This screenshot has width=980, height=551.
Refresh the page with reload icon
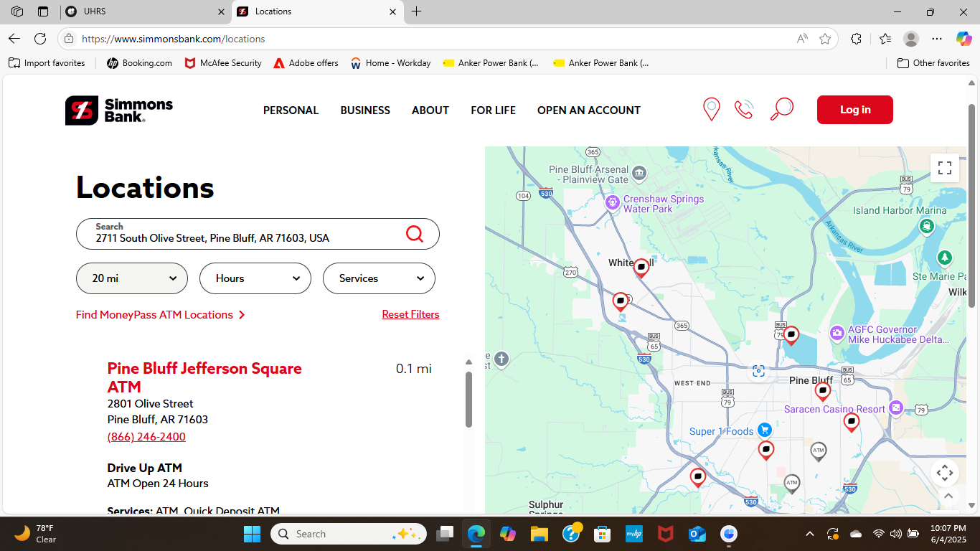(x=40, y=39)
